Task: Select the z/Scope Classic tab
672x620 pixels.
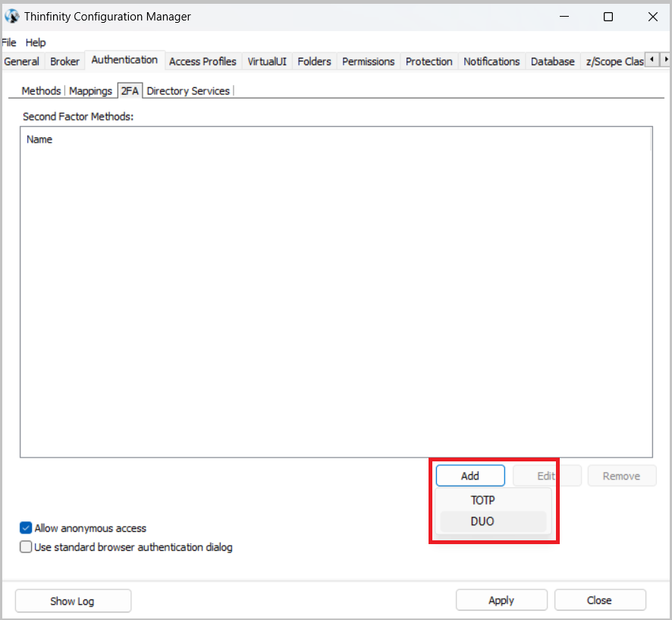Action: pos(614,61)
